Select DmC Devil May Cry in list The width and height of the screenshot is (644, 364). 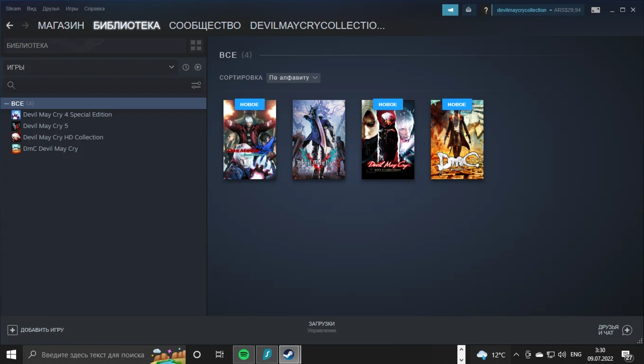tap(50, 148)
